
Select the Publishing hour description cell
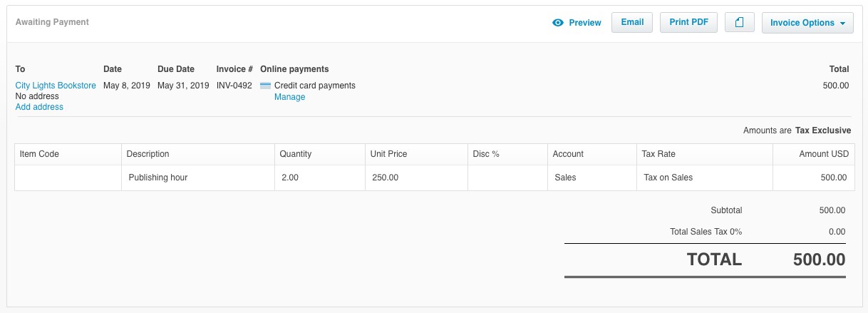point(197,178)
